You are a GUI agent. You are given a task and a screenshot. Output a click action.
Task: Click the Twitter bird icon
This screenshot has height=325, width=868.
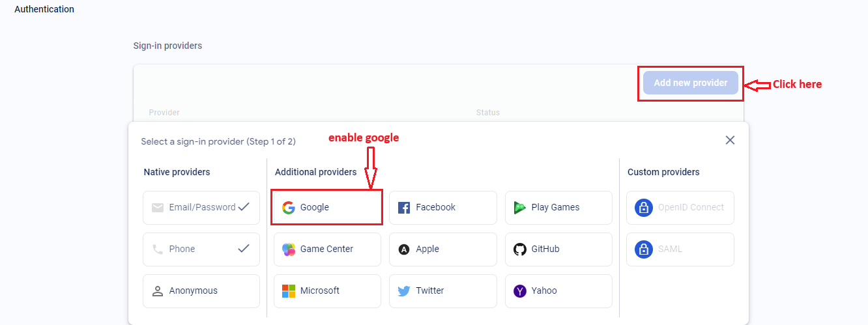tap(404, 291)
